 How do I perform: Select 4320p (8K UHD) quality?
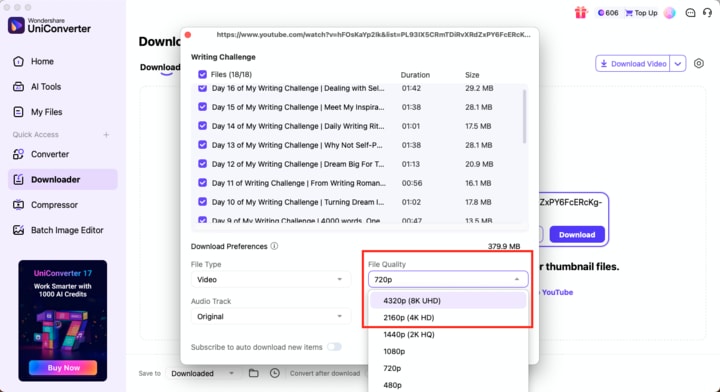pos(448,300)
